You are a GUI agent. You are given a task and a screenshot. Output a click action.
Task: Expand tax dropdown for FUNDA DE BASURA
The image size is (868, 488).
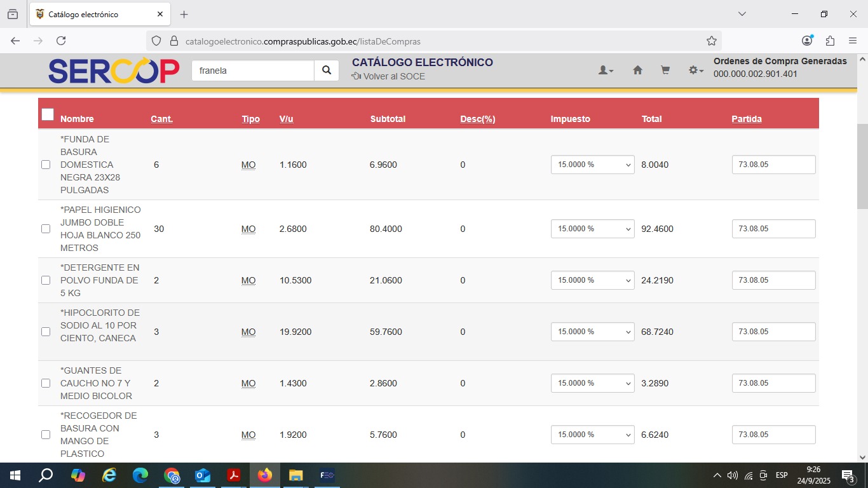[x=592, y=165]
